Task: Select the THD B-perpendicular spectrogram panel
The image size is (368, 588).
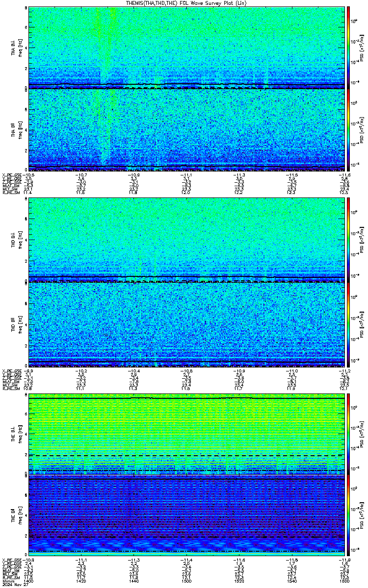Action: 186,239
